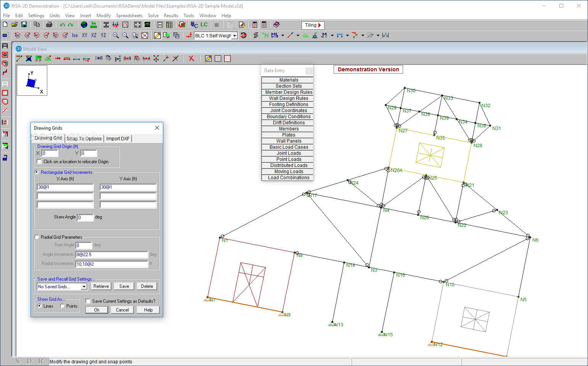Screen dimensions: 588x366
Task: Open Basic Load Cases BLC icon
Action: (194, 25)
